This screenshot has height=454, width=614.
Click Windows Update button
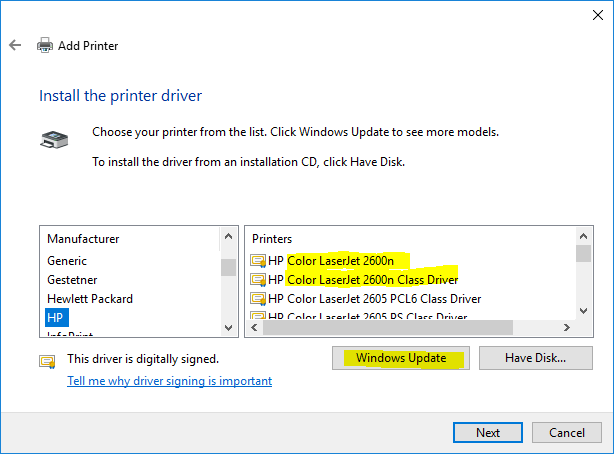tap(401, 358)
